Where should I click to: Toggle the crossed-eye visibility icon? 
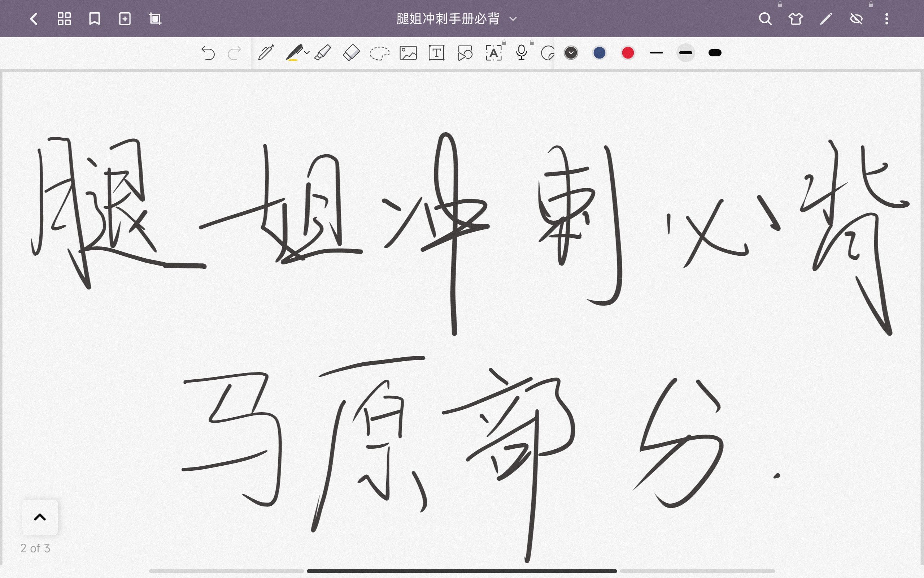pos(857,19)
